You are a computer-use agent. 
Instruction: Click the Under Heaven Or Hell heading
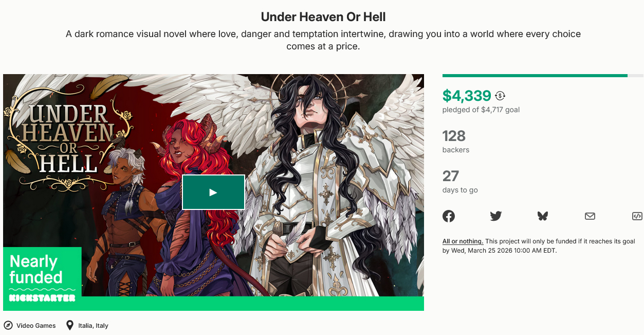point(323,16)
